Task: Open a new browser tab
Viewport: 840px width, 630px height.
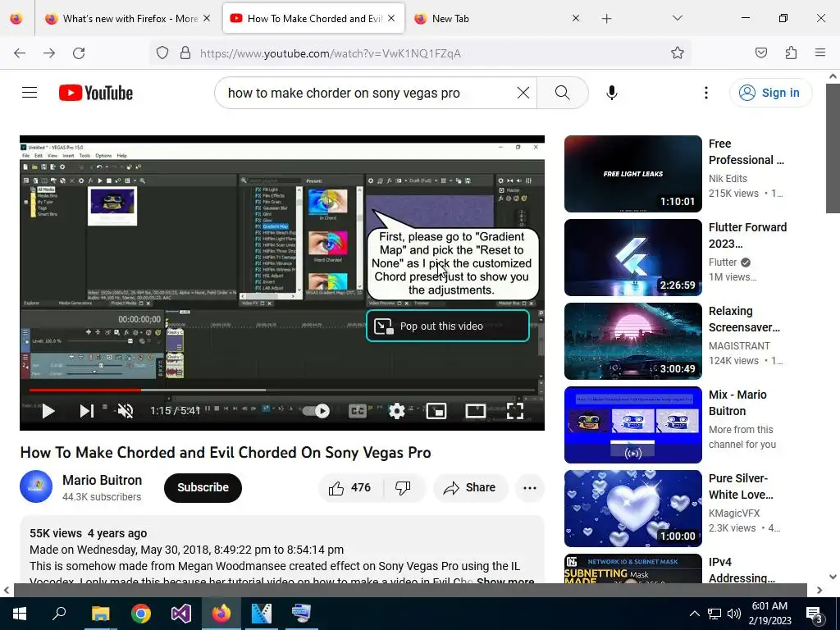Action: click(x=606, y=19)
